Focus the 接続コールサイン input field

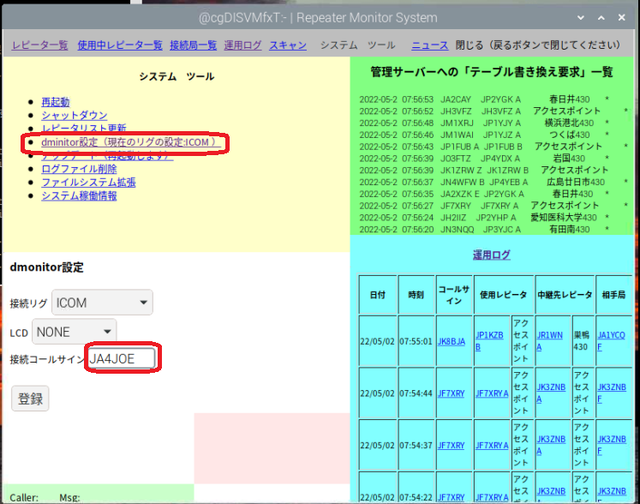[122, 359]
